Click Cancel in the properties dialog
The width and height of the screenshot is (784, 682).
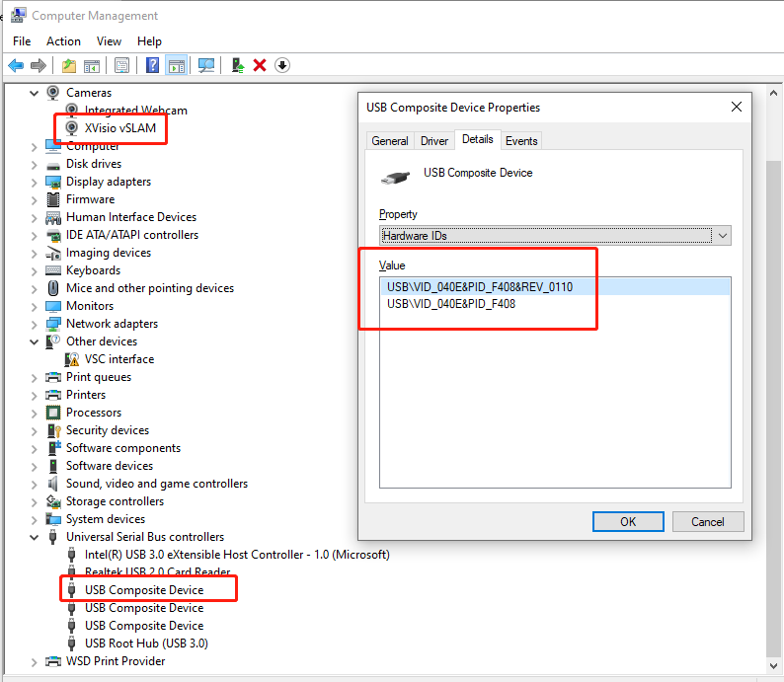pyautogui.click(x=708, y=522)
